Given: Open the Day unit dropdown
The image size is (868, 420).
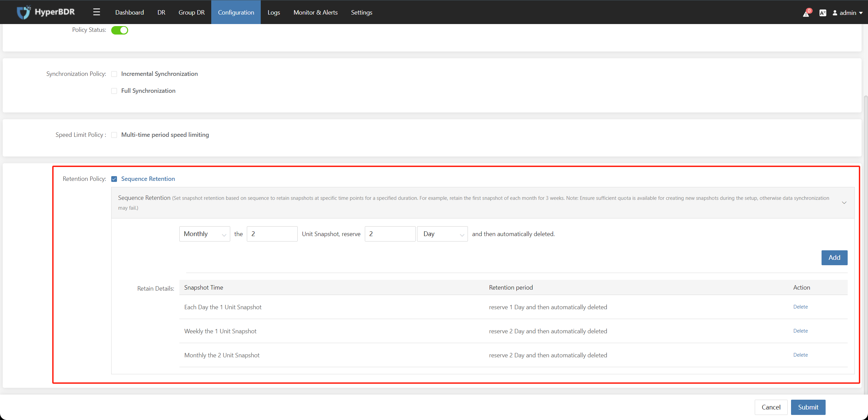Looking at the screenshot, I should click(442, 234).
